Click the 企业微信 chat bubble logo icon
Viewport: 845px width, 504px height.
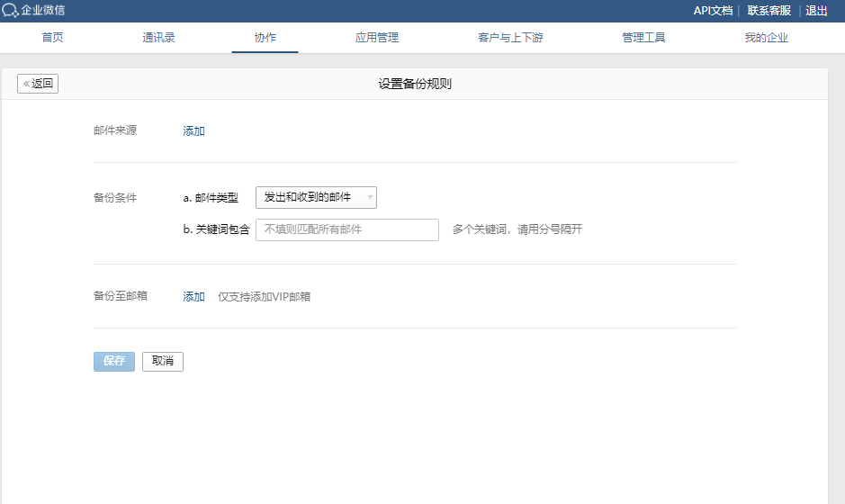(10, 11)
